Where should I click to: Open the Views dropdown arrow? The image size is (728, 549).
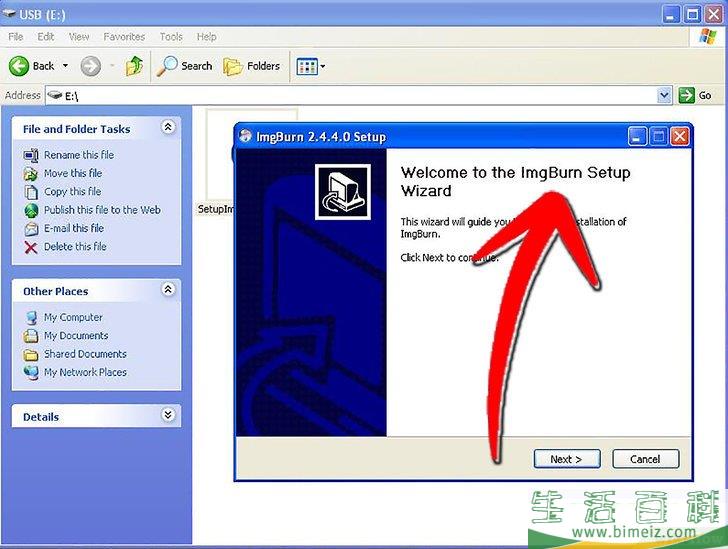(x=323, y=66)
